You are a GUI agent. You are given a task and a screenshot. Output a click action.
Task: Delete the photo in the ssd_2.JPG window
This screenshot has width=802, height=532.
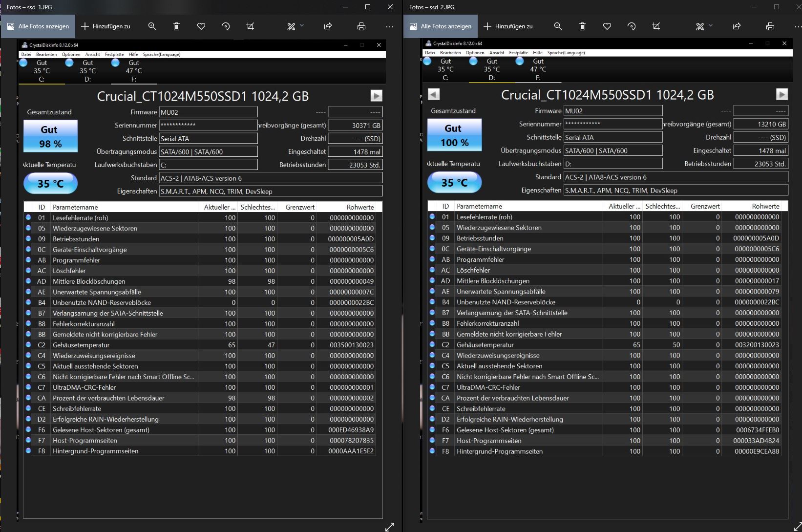(583, 26)
